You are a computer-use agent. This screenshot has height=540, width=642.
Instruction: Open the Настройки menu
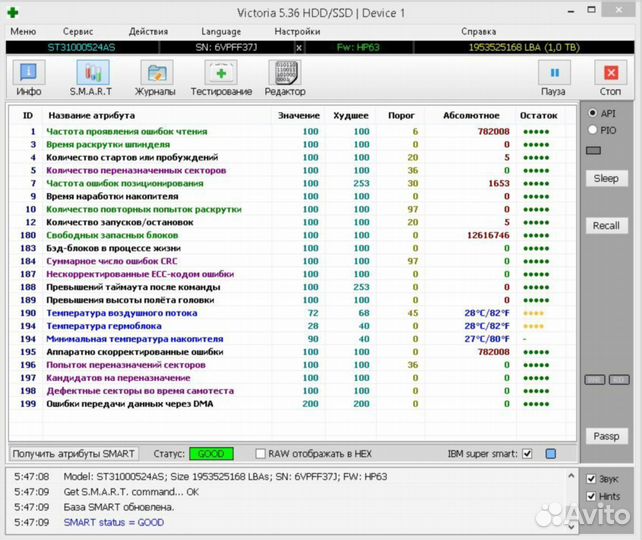(297, 32)
